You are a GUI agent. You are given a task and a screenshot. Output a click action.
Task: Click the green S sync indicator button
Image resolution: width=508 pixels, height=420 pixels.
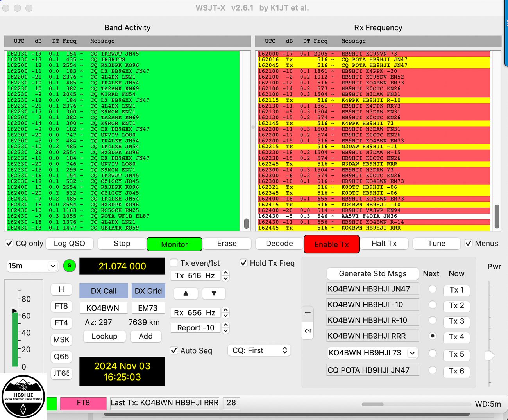click(x=69, y=266)
